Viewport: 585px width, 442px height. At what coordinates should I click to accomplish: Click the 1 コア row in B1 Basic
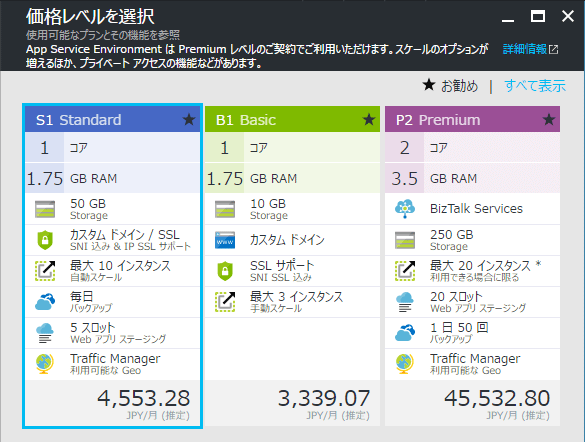tap(292, 148)
